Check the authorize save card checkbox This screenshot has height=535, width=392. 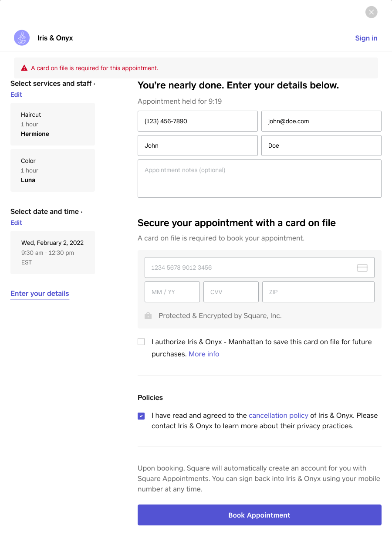(141, 342)
